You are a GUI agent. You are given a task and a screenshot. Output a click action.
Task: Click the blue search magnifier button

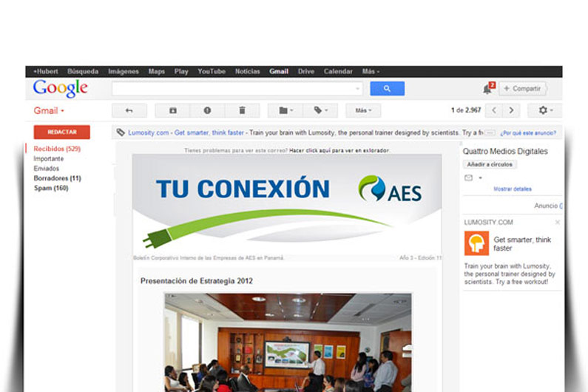point(387,89)
